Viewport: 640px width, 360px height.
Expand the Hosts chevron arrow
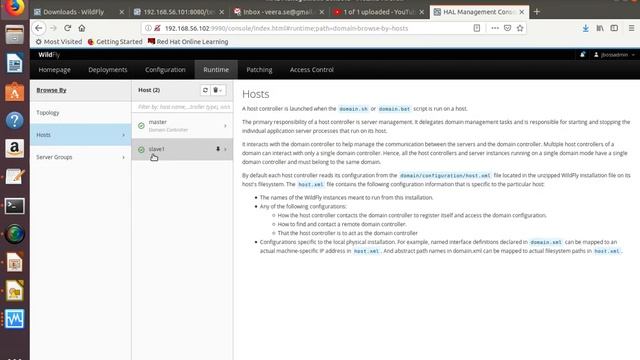tap(124, 135)
